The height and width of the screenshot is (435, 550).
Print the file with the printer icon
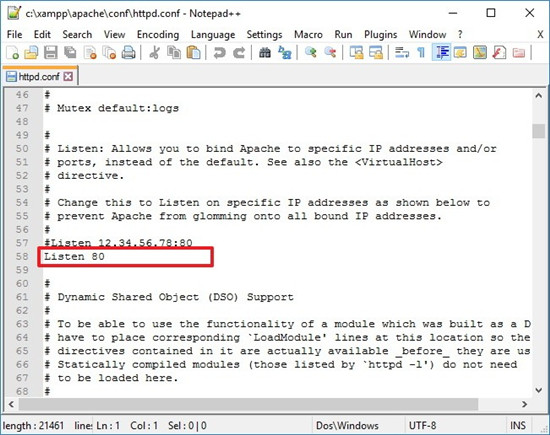(x=128, y=53)
